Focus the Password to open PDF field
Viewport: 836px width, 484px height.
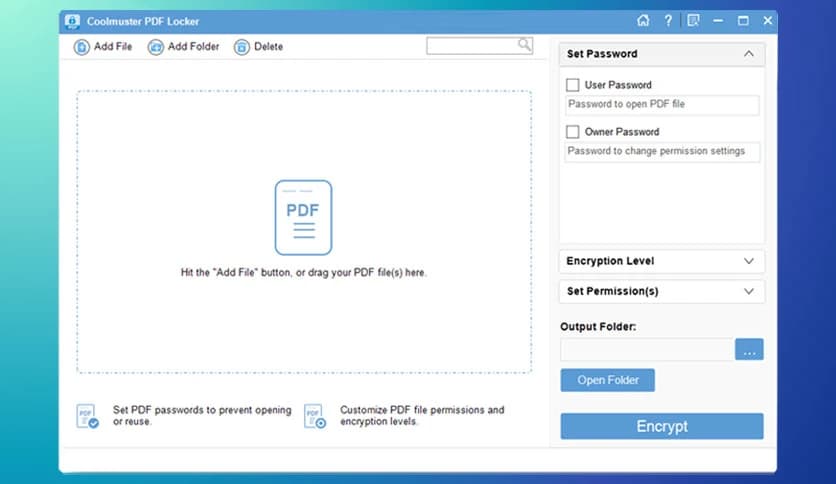coord(662,105)
